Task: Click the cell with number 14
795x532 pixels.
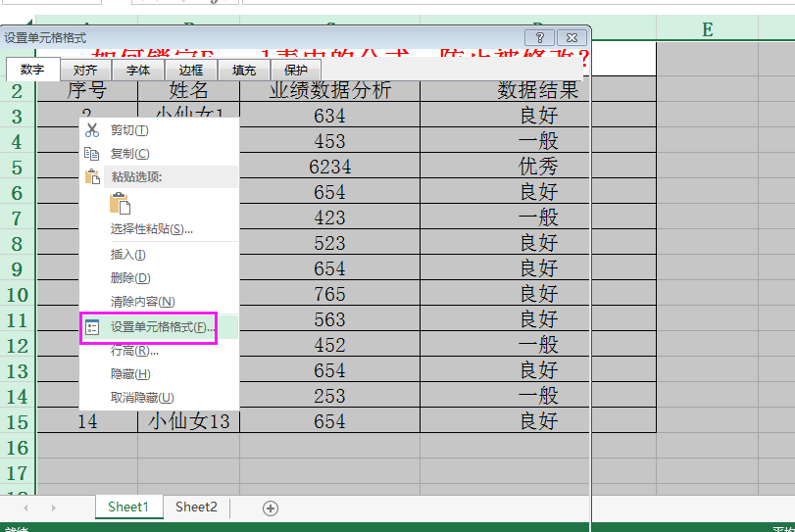Action: tap(87, 421)
